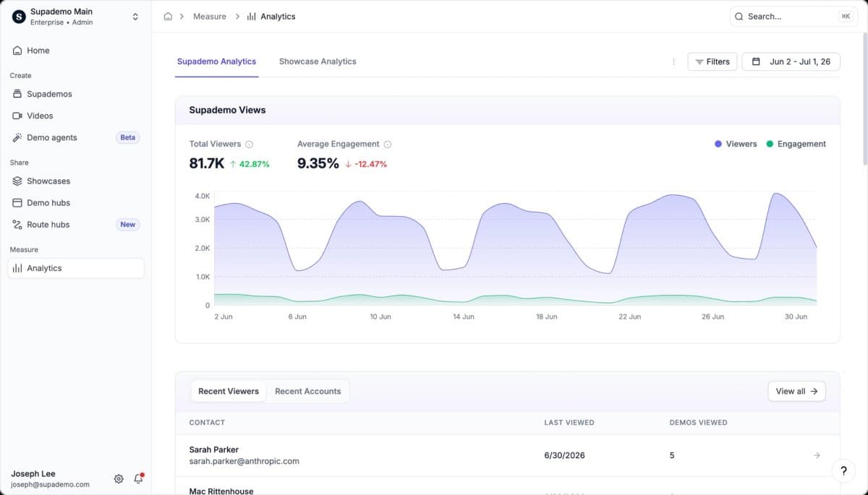Click the DEMOS VIEWED column header
Viewport: 868px width, 495px height.
click(x=699, y=422)
